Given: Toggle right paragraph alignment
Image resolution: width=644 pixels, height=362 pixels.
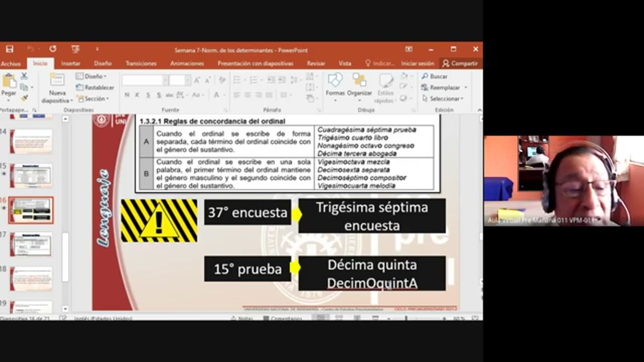Looking at the screenshot, I should 258,95.
